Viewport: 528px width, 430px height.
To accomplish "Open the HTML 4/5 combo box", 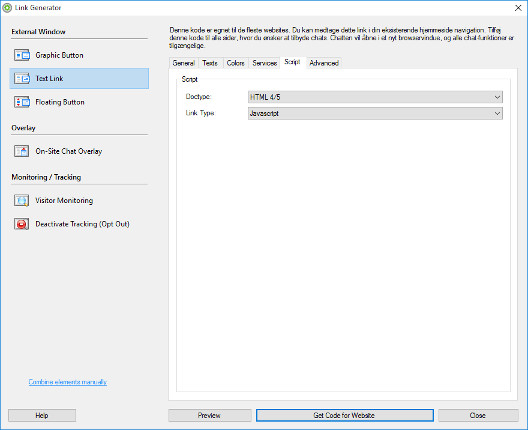I will click(x=375, y=97).
